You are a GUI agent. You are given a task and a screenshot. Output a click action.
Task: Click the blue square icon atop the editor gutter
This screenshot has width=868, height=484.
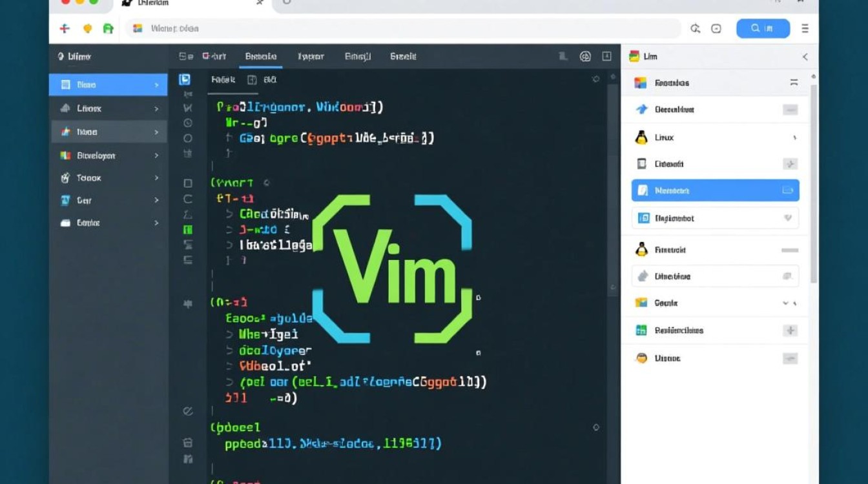(185, 79)
